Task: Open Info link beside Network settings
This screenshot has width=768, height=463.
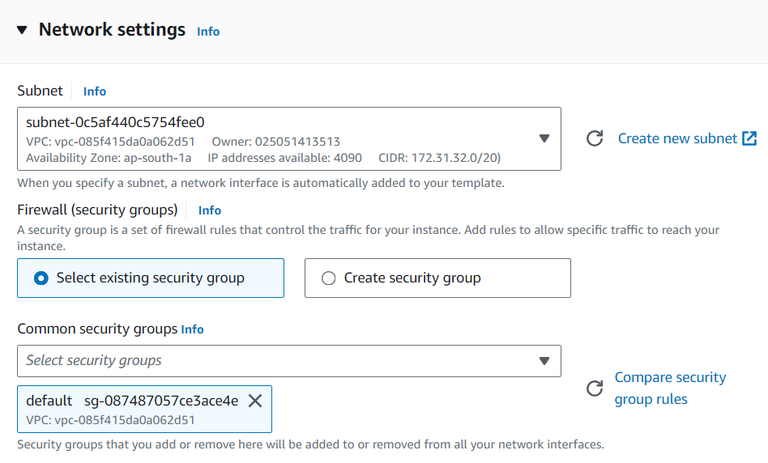Action: [x=208, y=31]
